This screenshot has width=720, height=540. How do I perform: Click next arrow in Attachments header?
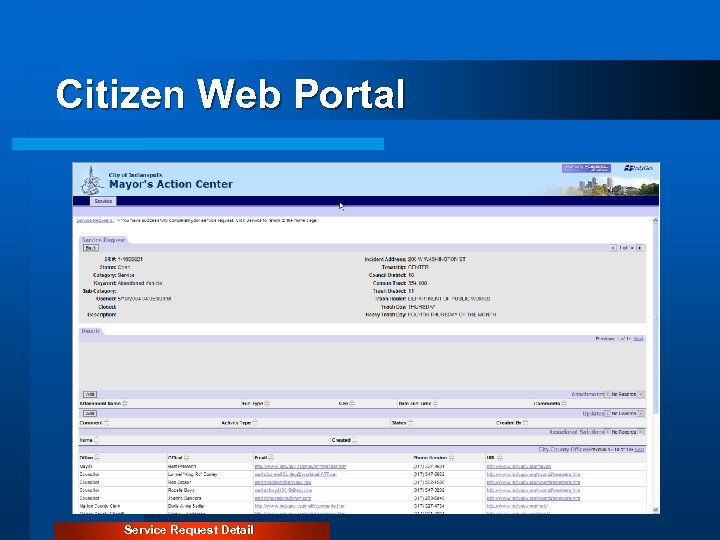click(x=641, y=394)
